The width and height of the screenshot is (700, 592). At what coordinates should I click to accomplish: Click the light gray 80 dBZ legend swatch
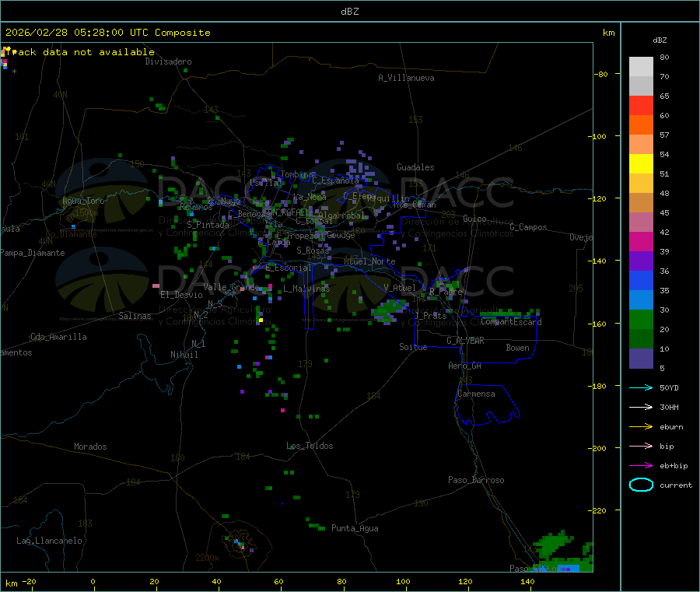(x=641, y=67)
